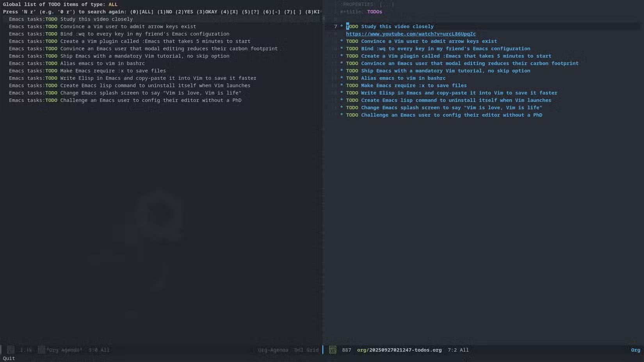Viewport: 644px width, 362px height.
Task: Click the heading star before 'Challenge an Emacs user'
Action: (342, 115)
